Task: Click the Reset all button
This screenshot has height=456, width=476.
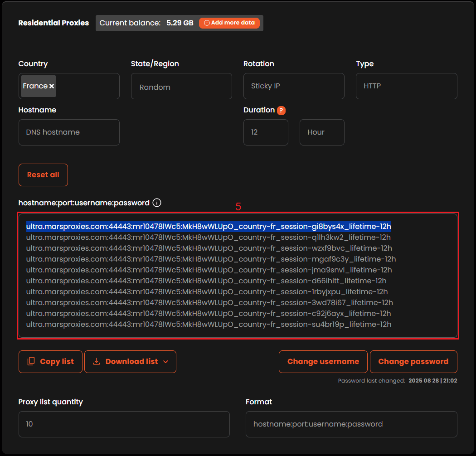Action: pos(43,175)
